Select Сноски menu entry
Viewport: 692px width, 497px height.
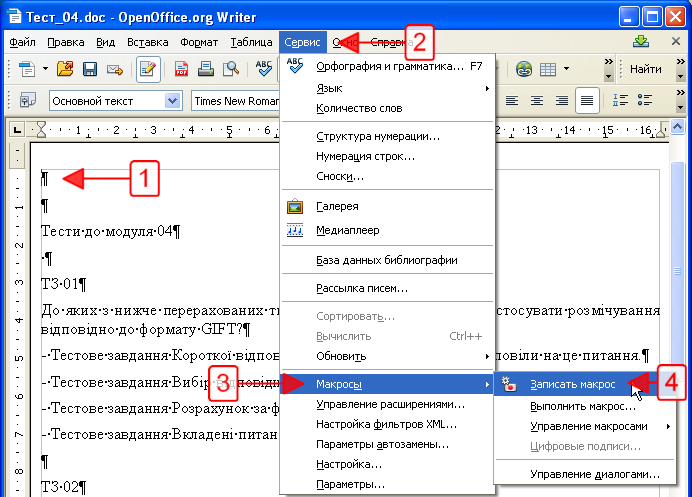(x=387, y=176)
